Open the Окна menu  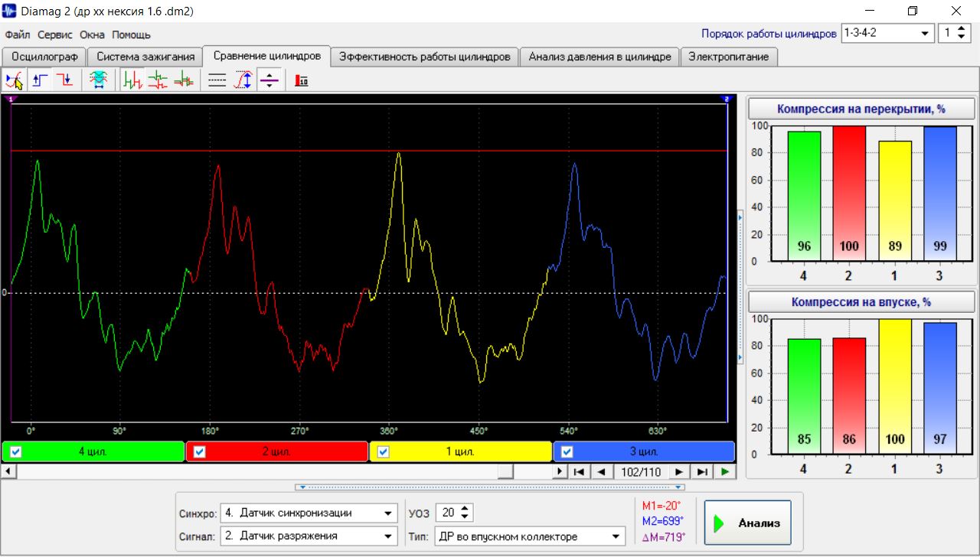(92, 34)
